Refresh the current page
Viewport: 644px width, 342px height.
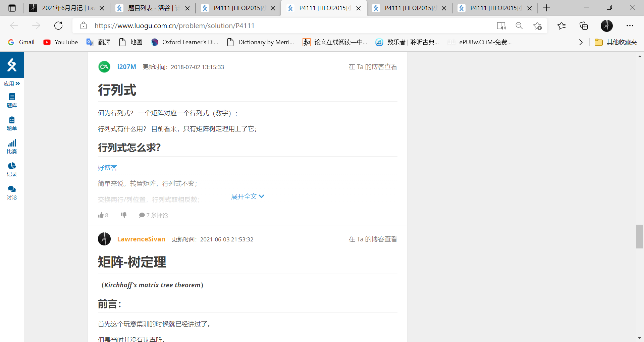coord(58,25)
